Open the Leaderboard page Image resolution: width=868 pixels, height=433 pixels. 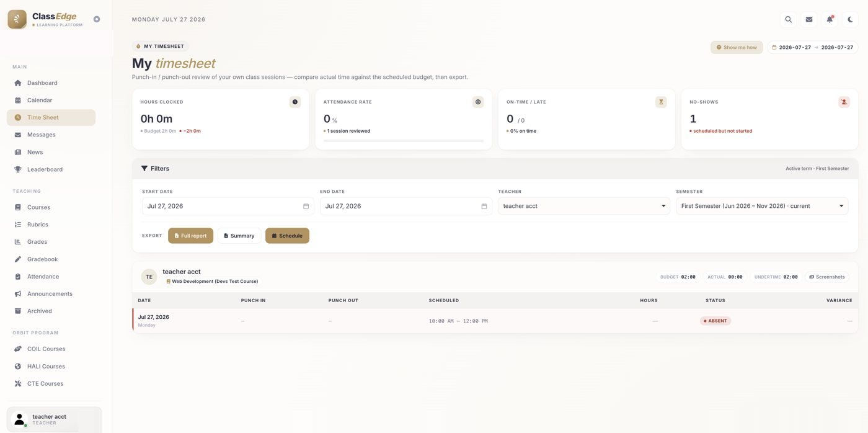[x=51, y=169]
